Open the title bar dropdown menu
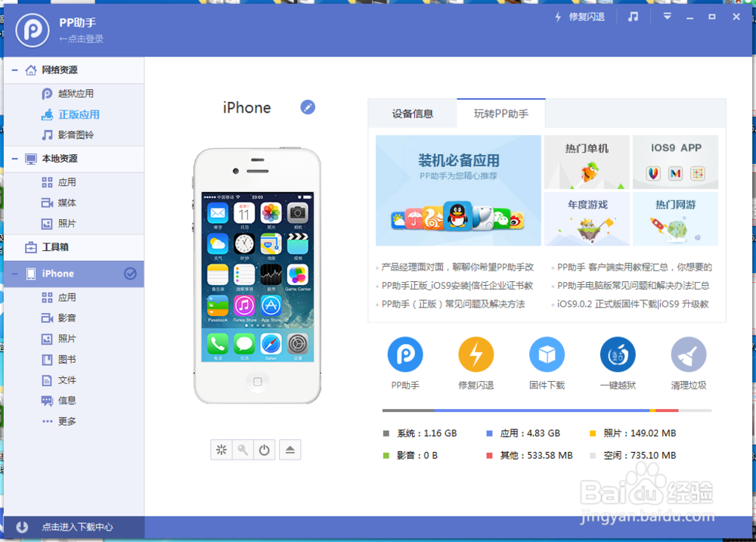This screenshot has width=756, height=542. coord(668,17)
